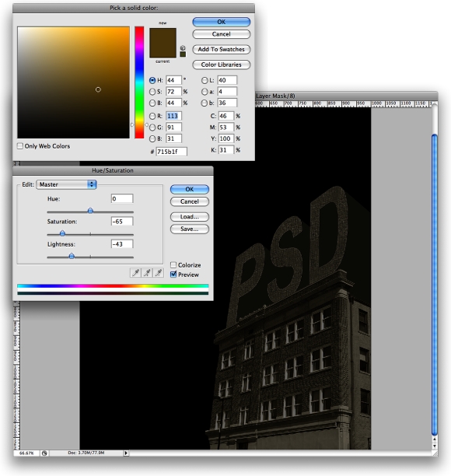The width and height of the screenshot is (451, 476).
Task: Select the Lab 'a' radio button
Action: [205, 92]
